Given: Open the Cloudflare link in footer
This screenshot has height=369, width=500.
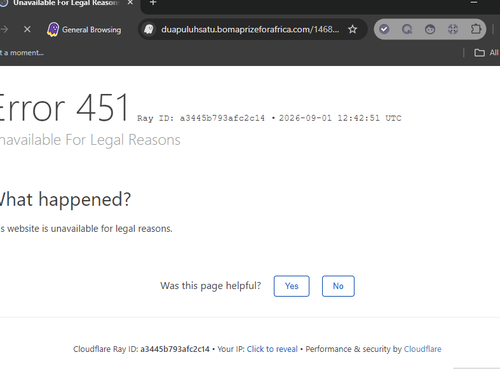Looking at the screenshot, I should tap(423, 349).
